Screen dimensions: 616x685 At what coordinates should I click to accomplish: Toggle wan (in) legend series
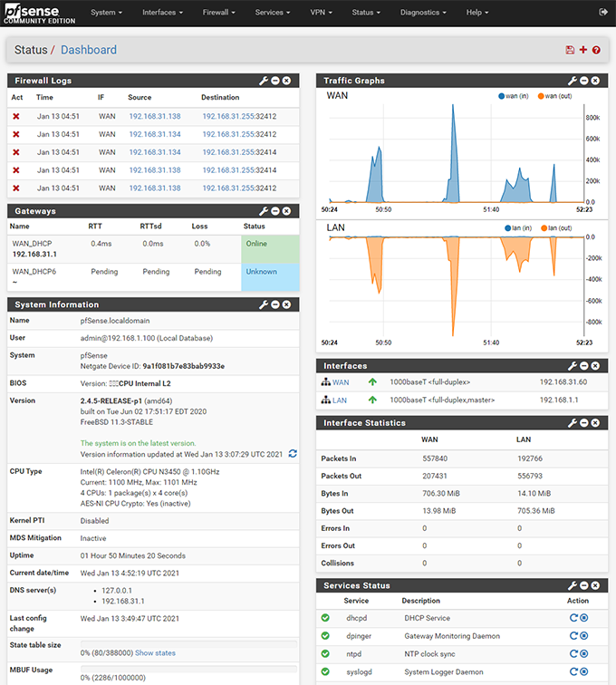[x=514, y=96]
